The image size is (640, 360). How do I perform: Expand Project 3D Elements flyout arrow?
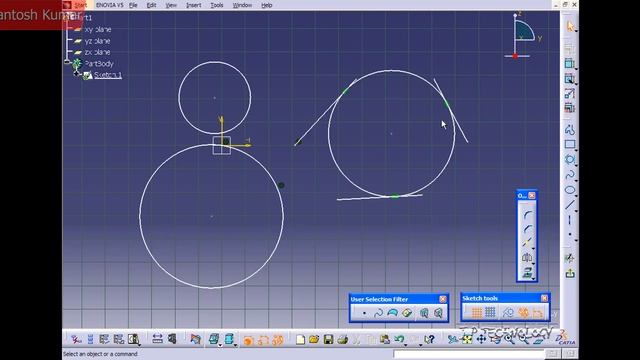[533, 278]
